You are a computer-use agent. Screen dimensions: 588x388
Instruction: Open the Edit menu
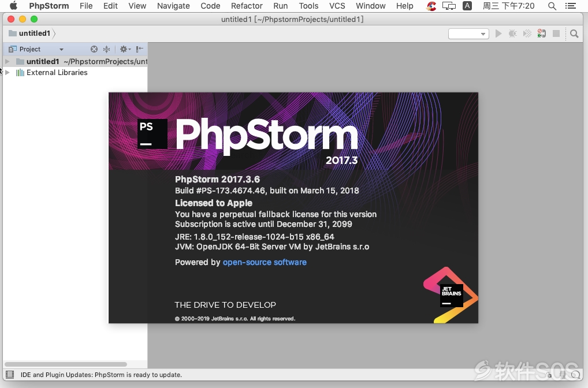(110, 6)
